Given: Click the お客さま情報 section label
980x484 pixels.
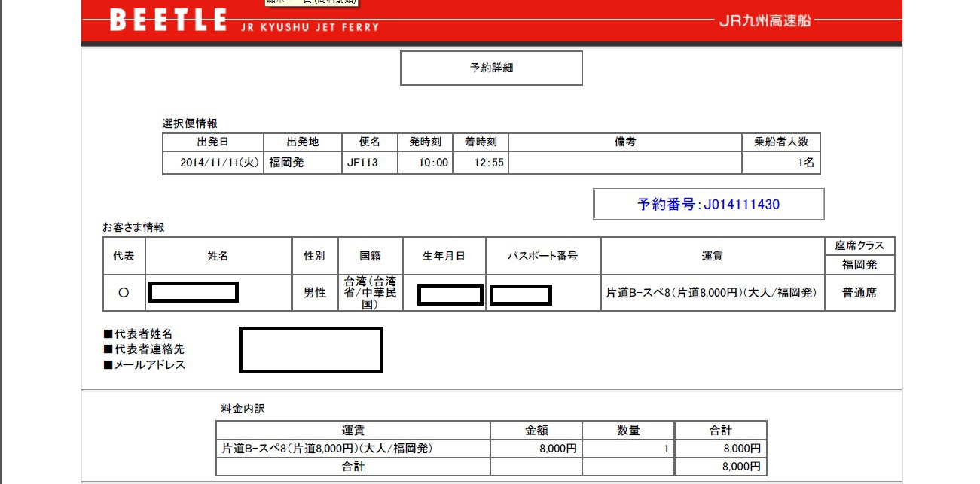Looking at the screenshot, I should tap(134, 227).
